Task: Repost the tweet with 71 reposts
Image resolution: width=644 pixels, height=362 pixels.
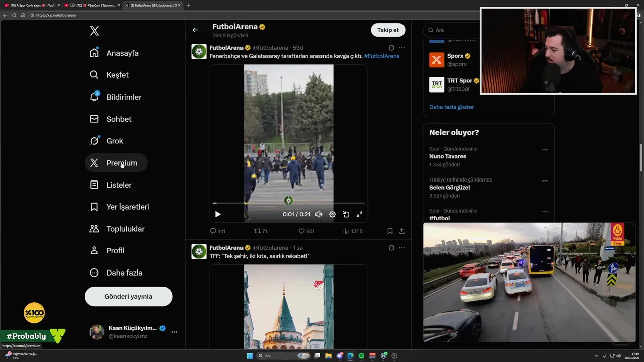Action: pos(260,231)
